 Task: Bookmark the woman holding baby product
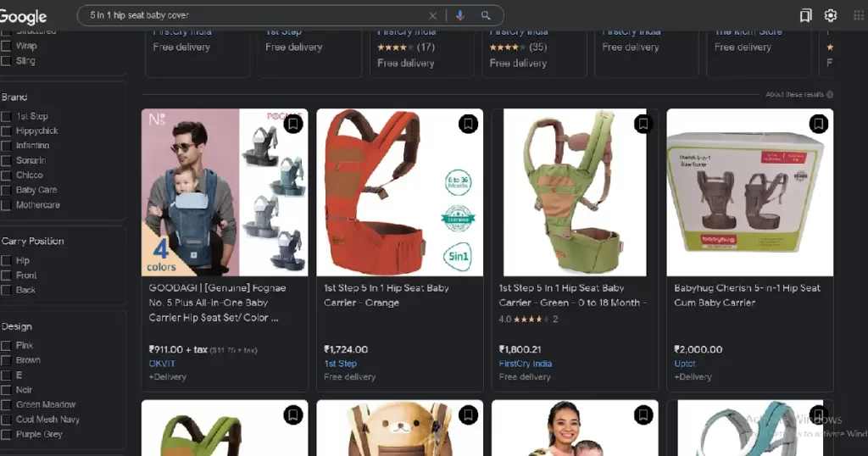(x=643, y=415)
